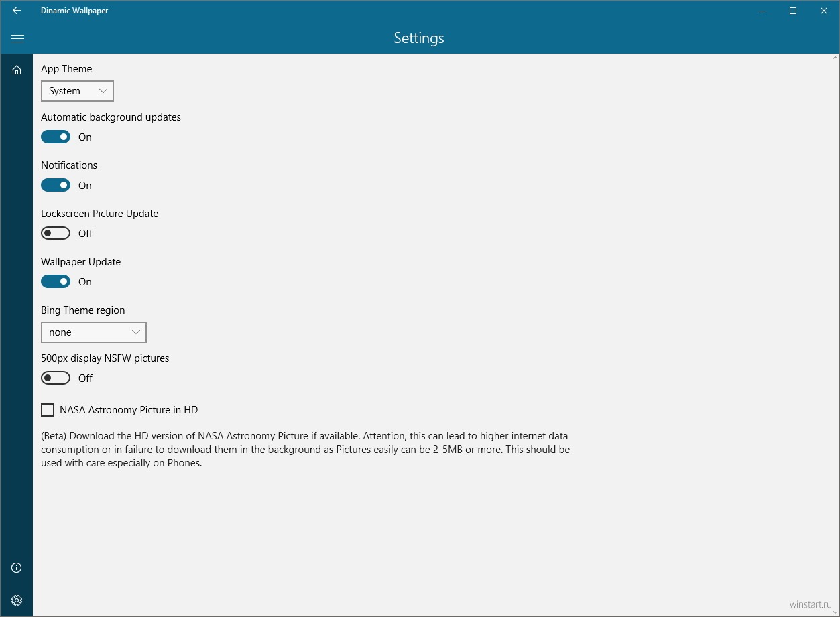840x617 pixels.
Task: Click the scrollbar up arrow
Action: pos(835,58)
